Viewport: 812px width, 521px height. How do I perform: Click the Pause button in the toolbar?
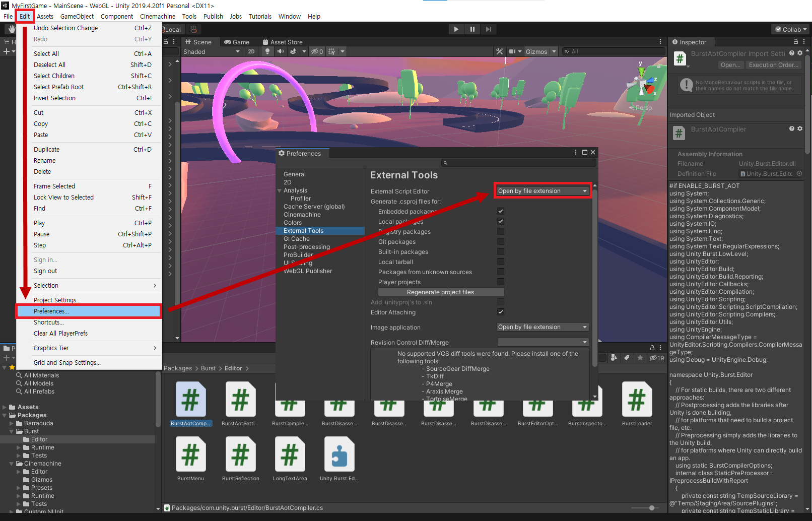point(472,29)
